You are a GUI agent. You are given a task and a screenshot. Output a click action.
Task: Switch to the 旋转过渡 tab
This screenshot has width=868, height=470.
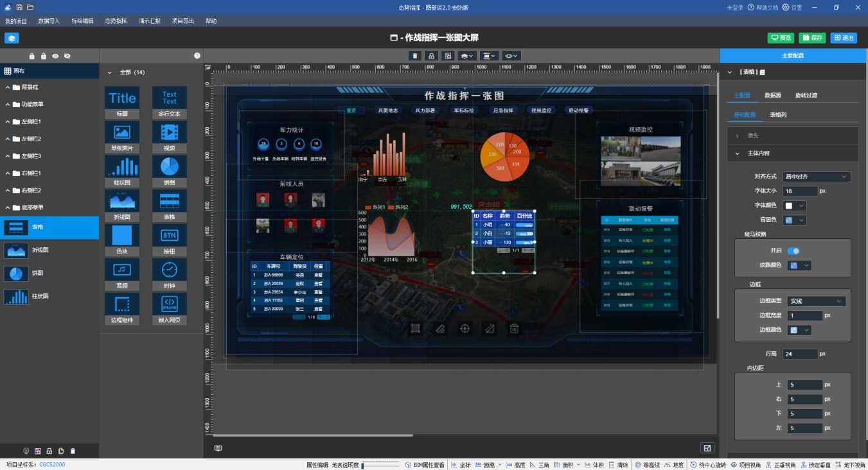(x=806, y=95)
